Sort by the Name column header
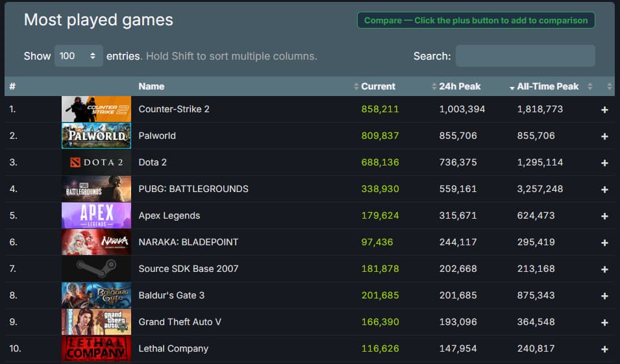Image resolution: width=620 pixels, height=364 pixels. 151,86
